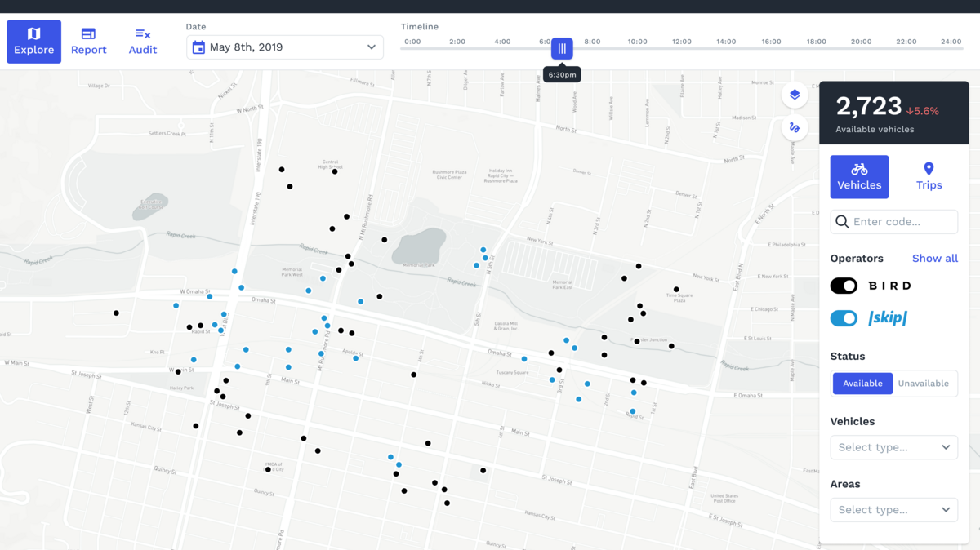Image resolution: width=980 pixels, height=550 pixels.
Task: Click the calendar icon in the Date field
Action: point(198,47)
